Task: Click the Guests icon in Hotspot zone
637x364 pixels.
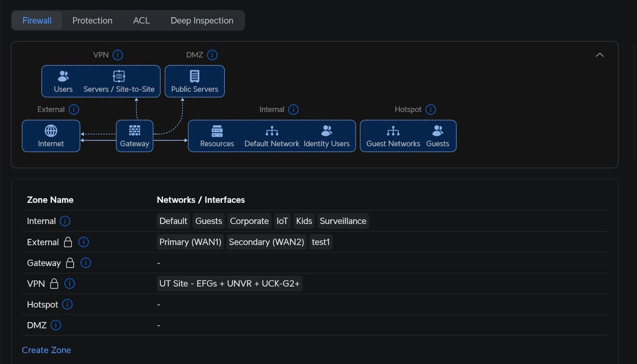Action: click(438, 131)
